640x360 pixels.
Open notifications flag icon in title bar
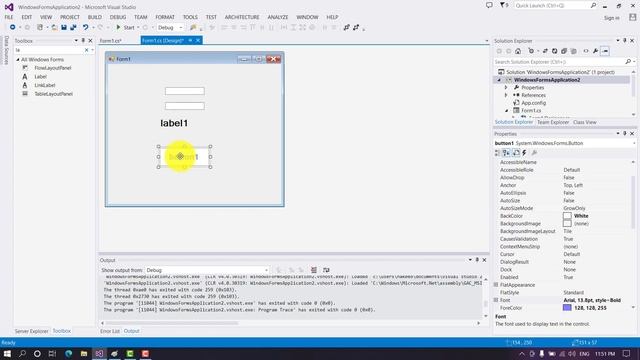(x=503, y=5)
